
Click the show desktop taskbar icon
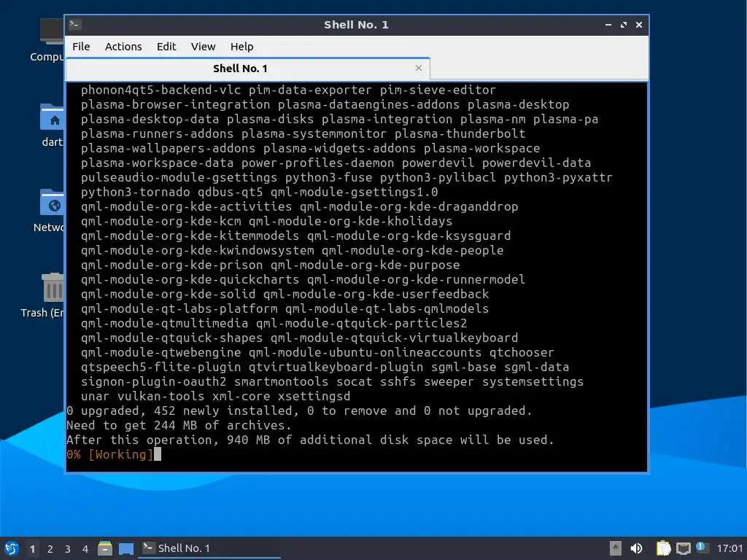click(125, 548)
